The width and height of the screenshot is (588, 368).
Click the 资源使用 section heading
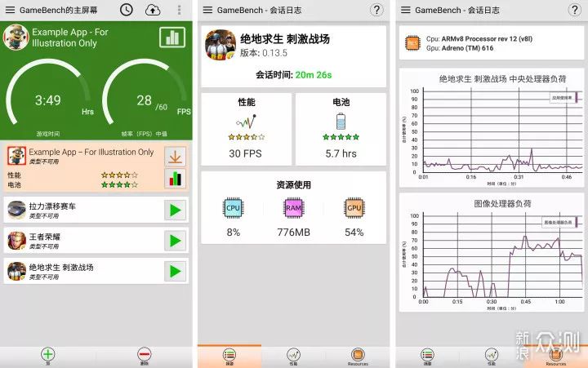pyautogui.click(x=294, y=184)
